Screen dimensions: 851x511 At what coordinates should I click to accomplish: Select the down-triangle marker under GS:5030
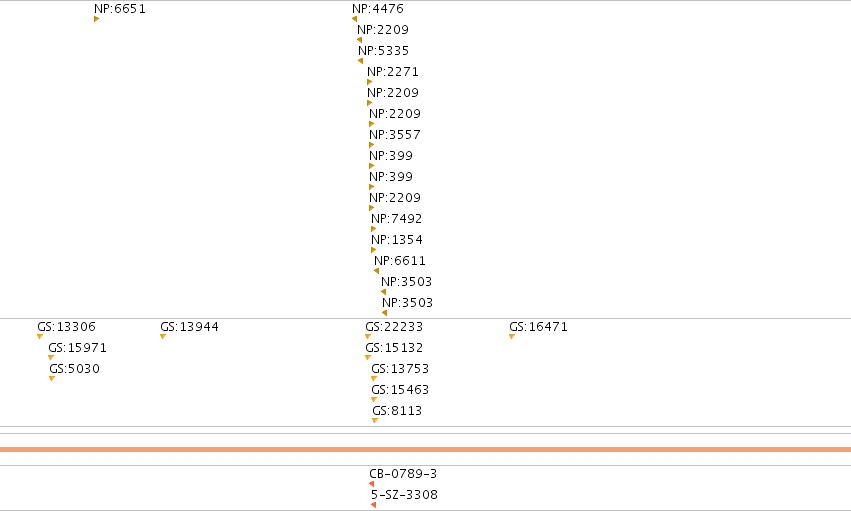[x=52, y=379]
